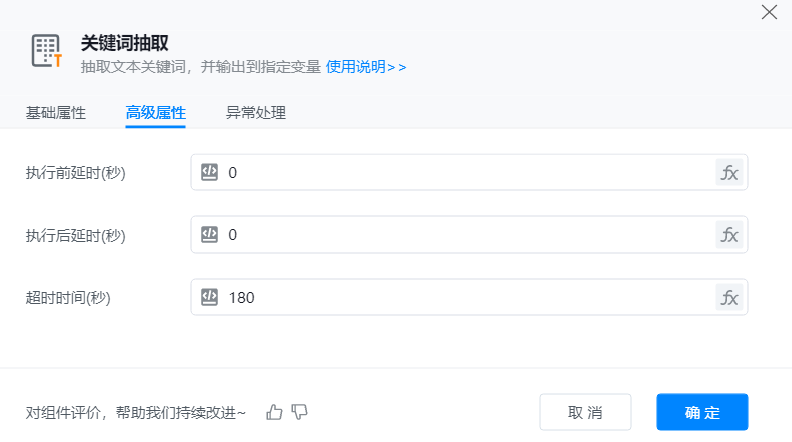This screenshot has width=792, height=442.
Task: Toggle input mode icon in 超时时间 field
Action: pos(210,297)
